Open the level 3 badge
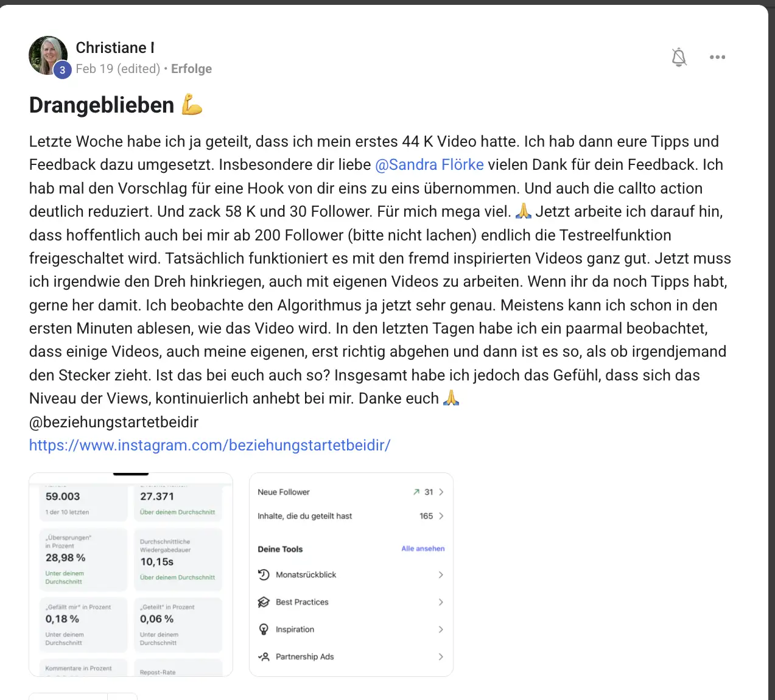This screenshot has height=700, width=775. pyautogui.click(x=62, y=70)
